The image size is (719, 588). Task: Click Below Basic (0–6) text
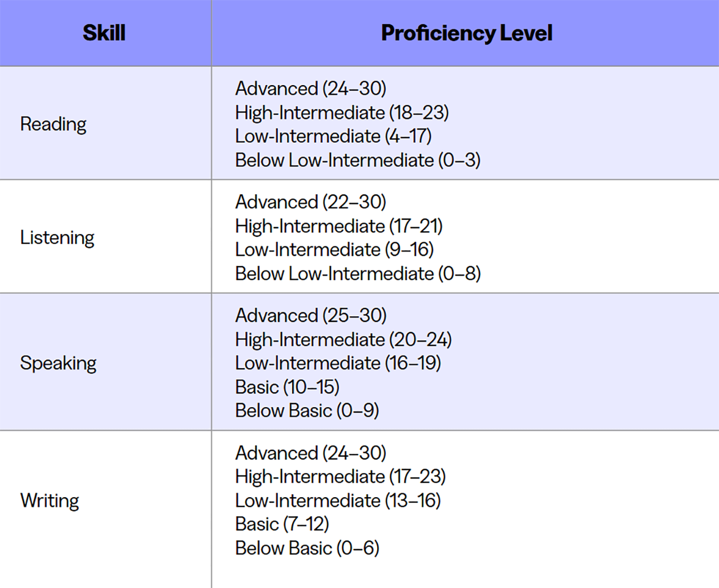click(x=307, y=548)
